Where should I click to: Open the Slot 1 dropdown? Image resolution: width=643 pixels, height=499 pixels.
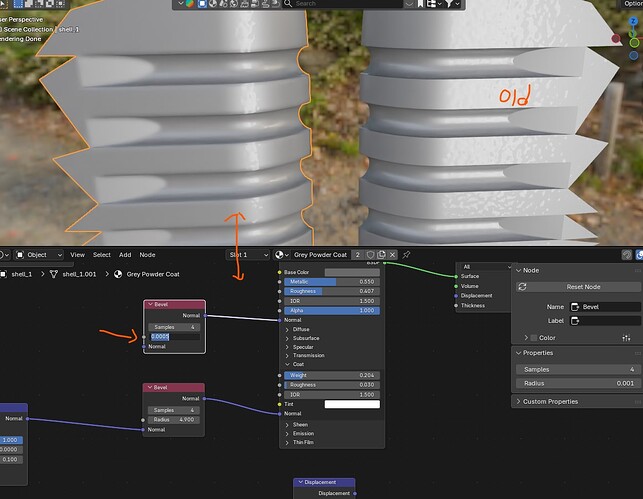pyautogui.click(x=248, y=255)
